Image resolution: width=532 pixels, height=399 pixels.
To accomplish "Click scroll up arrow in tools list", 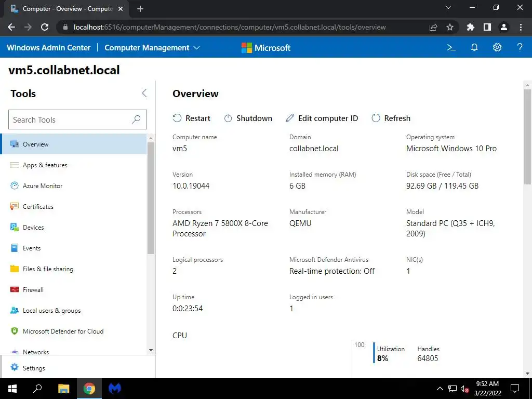I will coord(151,138).
